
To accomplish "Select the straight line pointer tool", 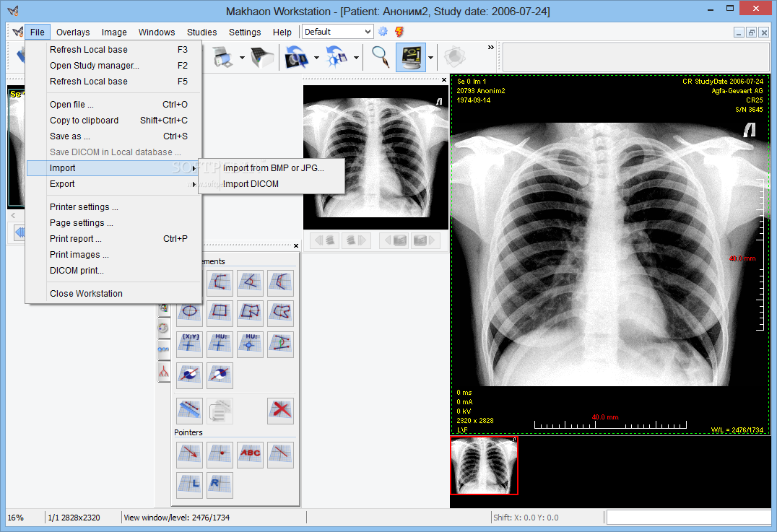I will pyautogui.click(x=280, y=455).
